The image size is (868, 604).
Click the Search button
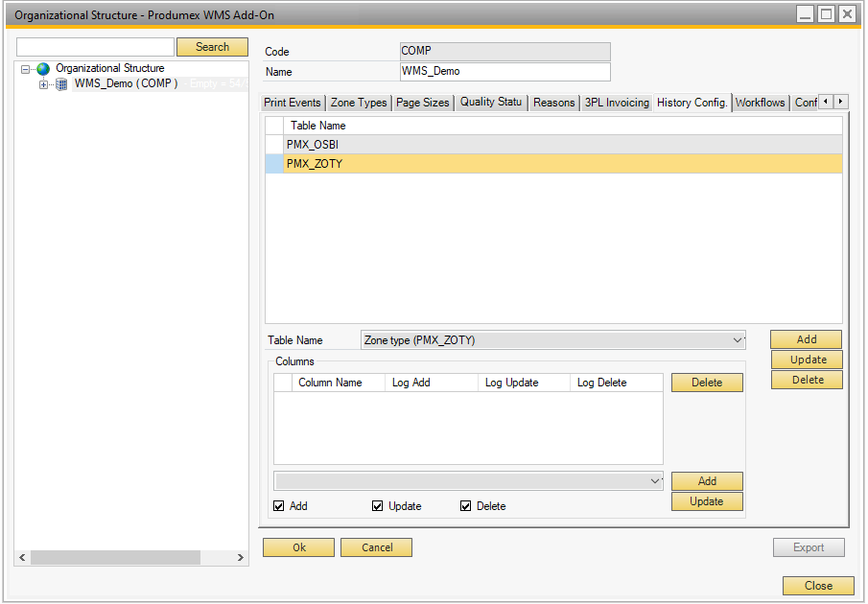coord(212,47)
